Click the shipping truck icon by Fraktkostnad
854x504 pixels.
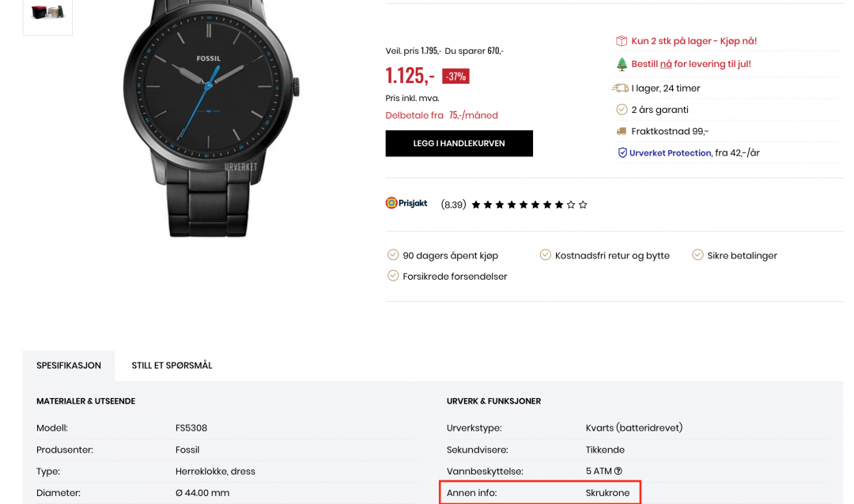[622, 131]
